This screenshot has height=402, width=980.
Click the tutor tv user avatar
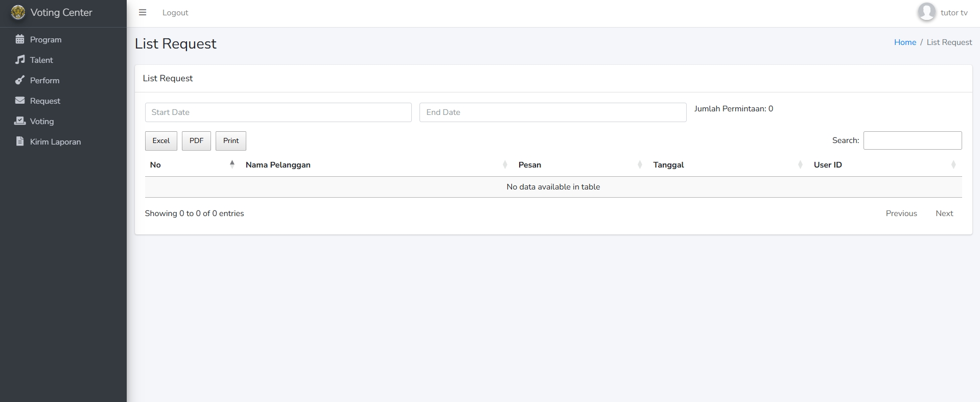pyautogui.click(x=926, y=12)
